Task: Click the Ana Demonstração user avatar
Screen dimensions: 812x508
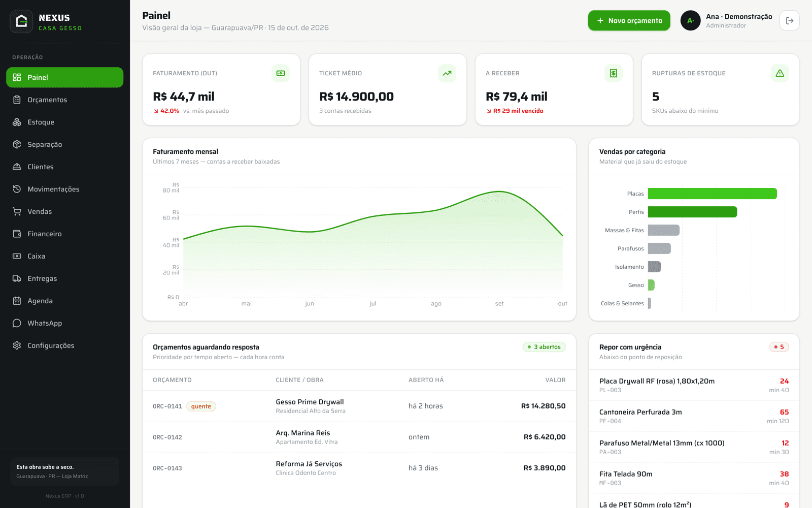Action: point(691,21)
